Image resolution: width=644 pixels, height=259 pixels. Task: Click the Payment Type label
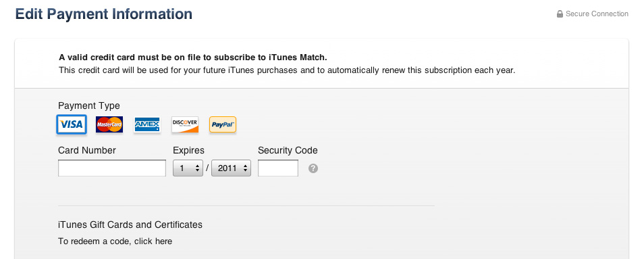[x=89, y=106]
